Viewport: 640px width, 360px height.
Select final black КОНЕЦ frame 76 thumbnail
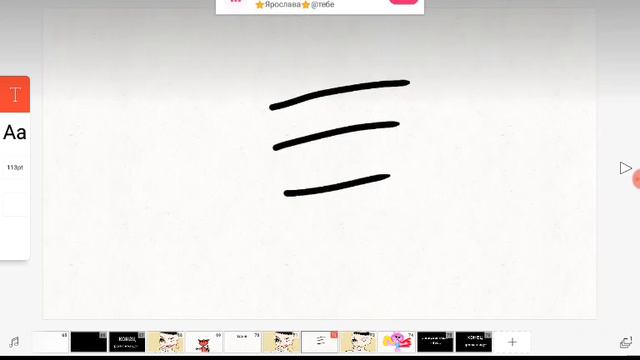point(473,342)
